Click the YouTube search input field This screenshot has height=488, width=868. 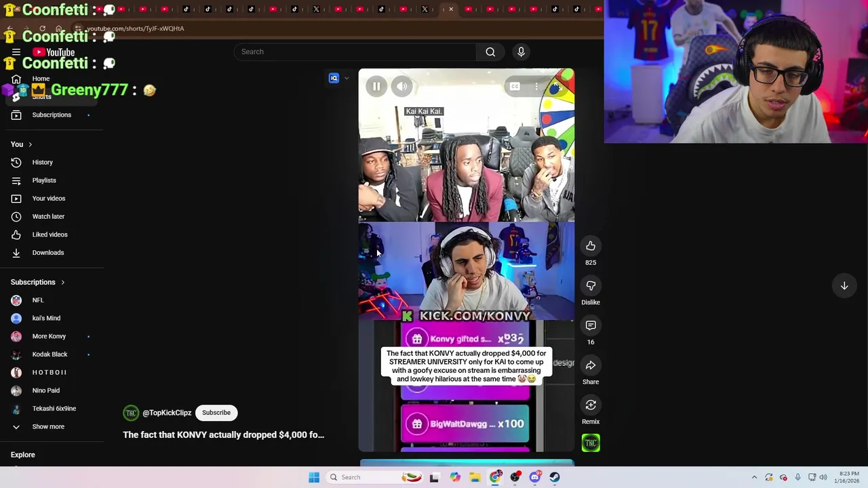(x=355, y=52)
